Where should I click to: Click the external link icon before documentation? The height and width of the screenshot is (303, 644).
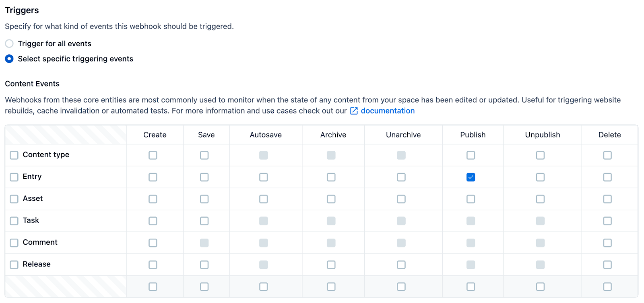click(354, 111)
